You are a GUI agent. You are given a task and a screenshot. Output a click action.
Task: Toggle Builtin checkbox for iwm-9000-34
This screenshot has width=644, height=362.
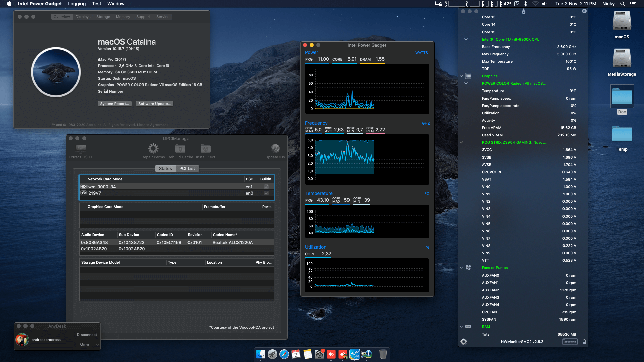266,187
